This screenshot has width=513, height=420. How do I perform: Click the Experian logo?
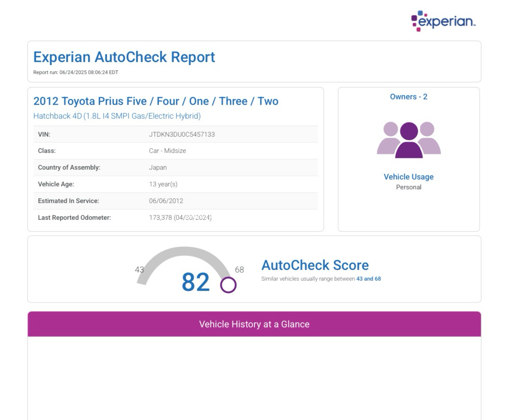point(443,21)
